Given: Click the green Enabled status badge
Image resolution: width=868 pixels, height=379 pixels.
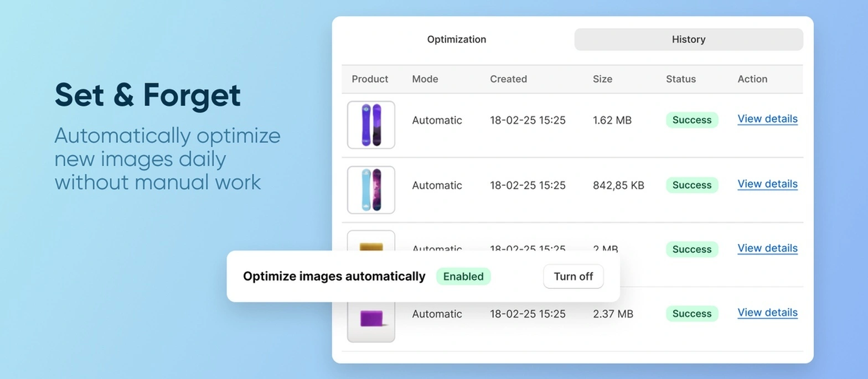Looking at the screenshot, I should [x=463, y=277].
